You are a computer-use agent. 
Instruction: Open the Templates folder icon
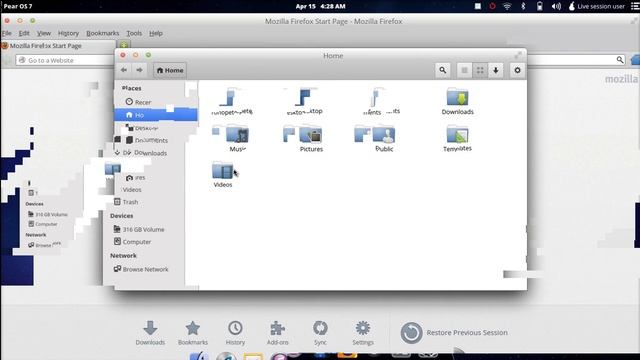pos(458,139)
